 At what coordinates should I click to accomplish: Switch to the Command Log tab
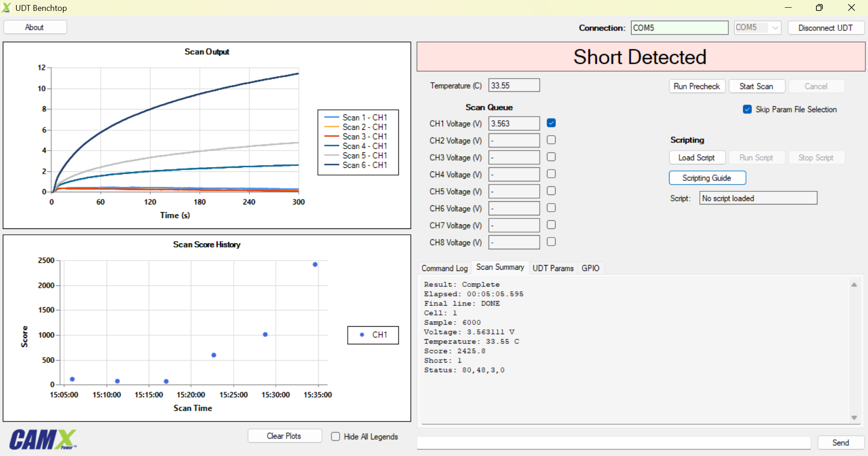[x=444, y=268]
